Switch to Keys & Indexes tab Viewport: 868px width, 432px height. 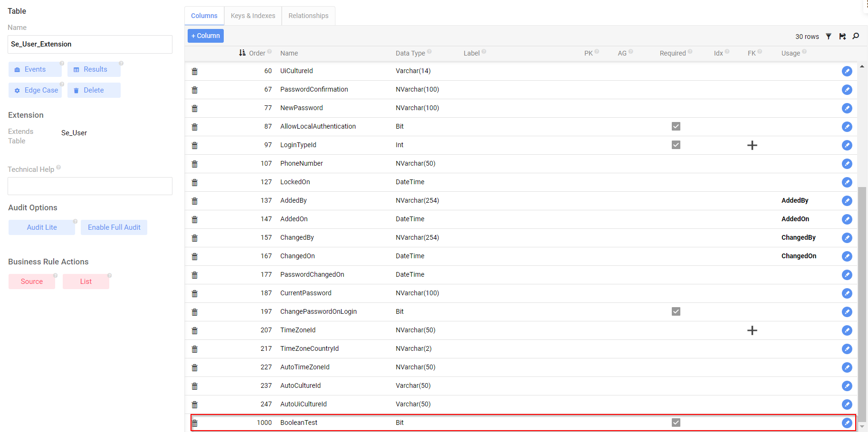[253, 16]
